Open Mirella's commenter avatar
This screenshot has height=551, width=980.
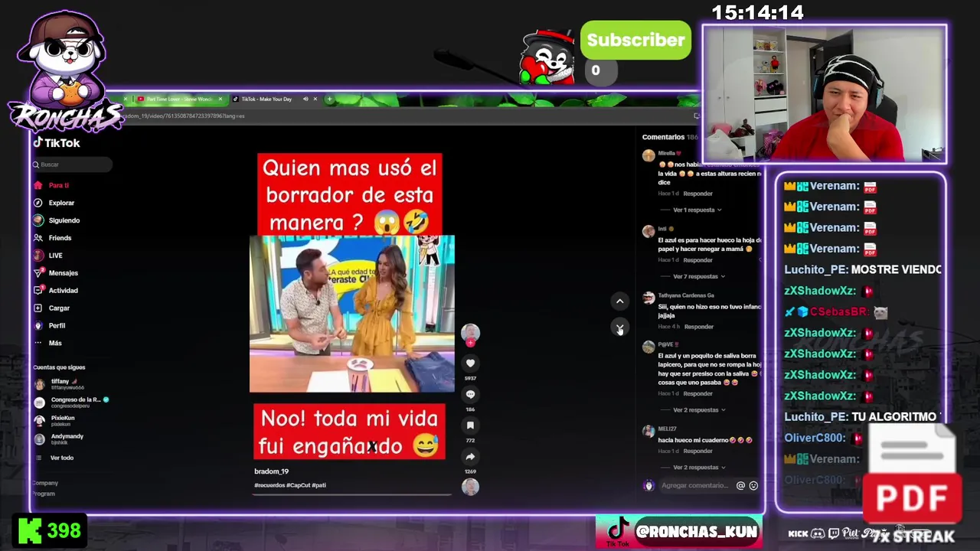click(648, 156)
